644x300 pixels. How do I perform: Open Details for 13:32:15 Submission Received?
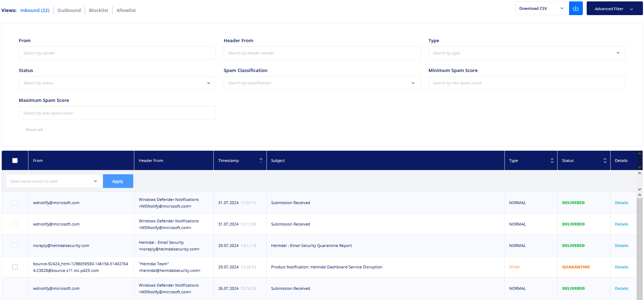point(622,203)
